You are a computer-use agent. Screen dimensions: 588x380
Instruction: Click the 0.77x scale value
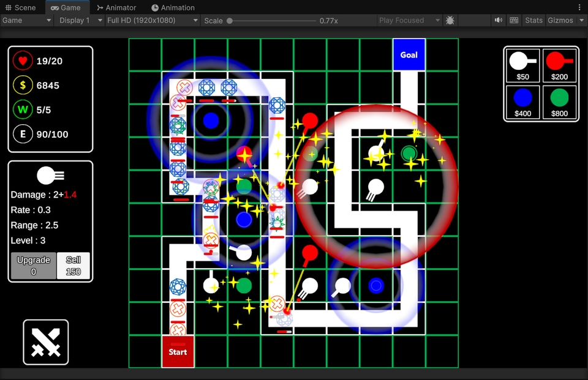tap(329, 21)
